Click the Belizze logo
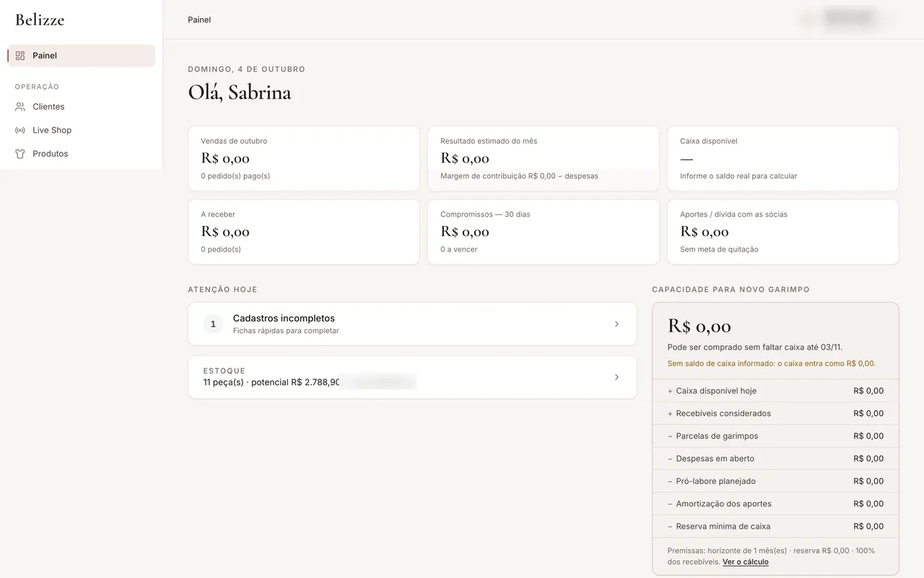 click(40, 20)
